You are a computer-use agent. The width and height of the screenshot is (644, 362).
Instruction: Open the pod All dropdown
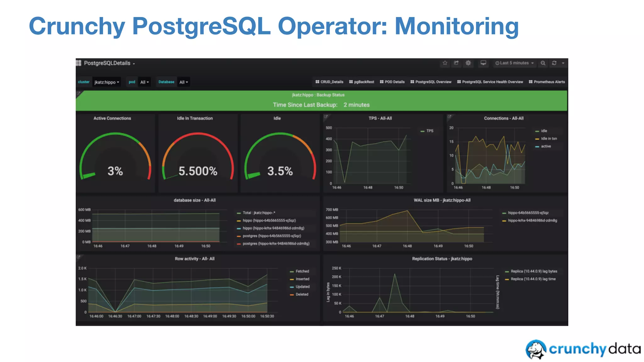coord(144,82)
